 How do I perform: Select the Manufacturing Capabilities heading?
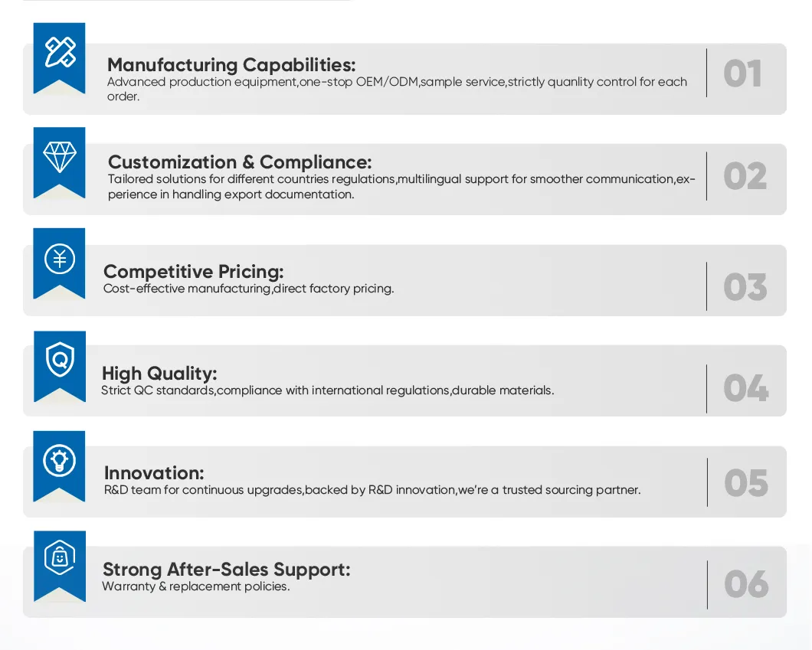(231, 64)
